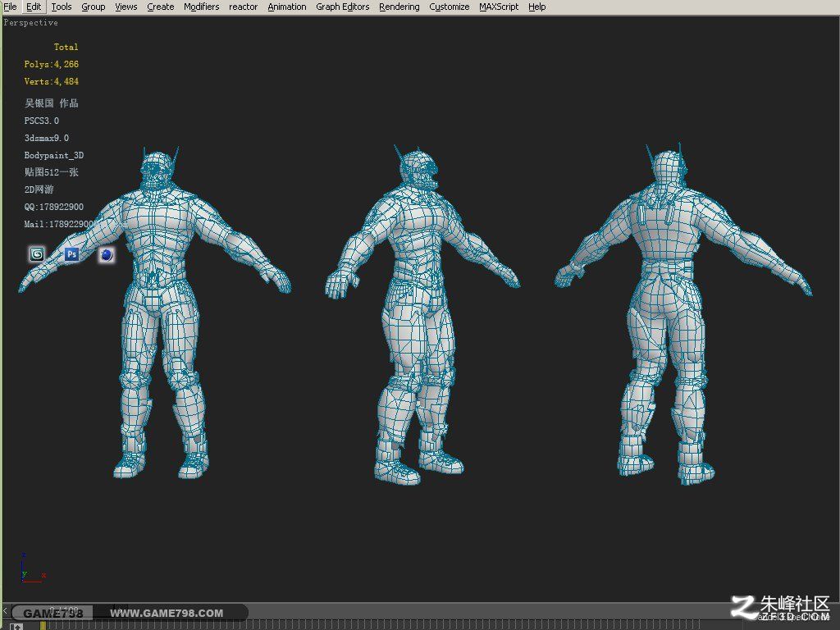Open the Create menu
The image size is (840, 630).
click(x=160, y=7)
